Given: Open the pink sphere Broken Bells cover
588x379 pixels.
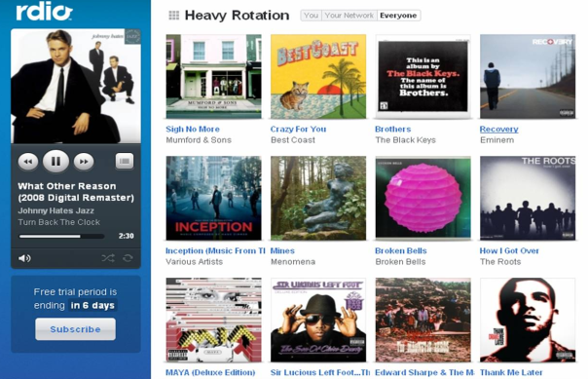Looking at the screenshot, I should [x=423, y=198].
